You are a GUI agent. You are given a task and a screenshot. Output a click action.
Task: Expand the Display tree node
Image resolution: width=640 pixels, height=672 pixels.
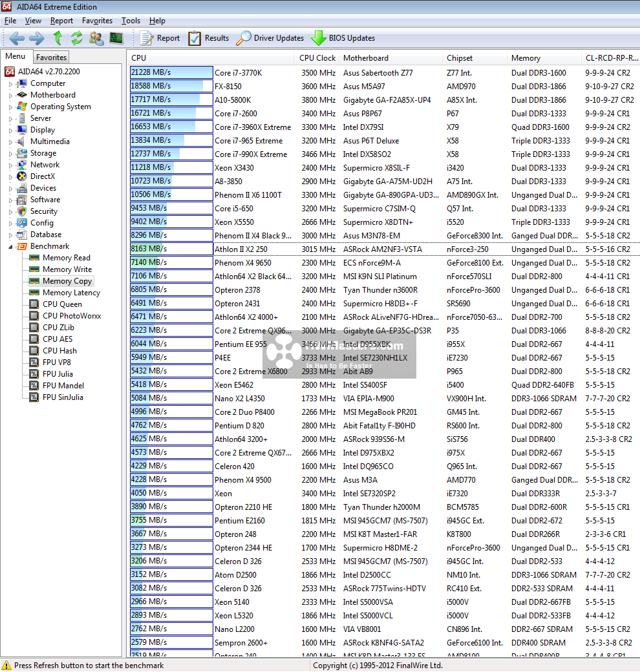click(x=11, y=131)
